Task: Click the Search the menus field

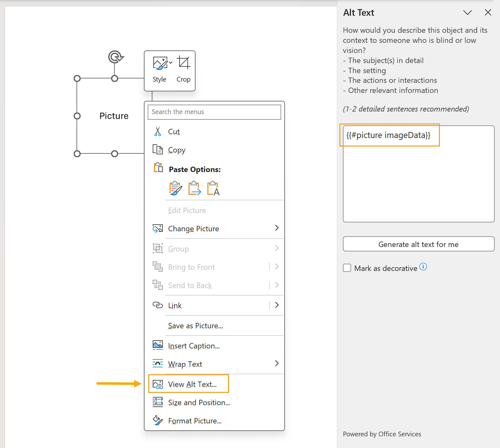Action: (x=214, y=112)
